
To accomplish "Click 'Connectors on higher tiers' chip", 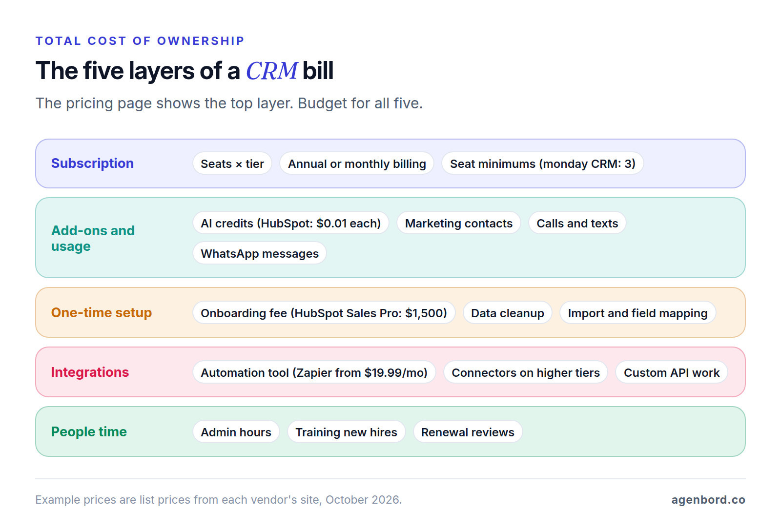I will point(526,372).
